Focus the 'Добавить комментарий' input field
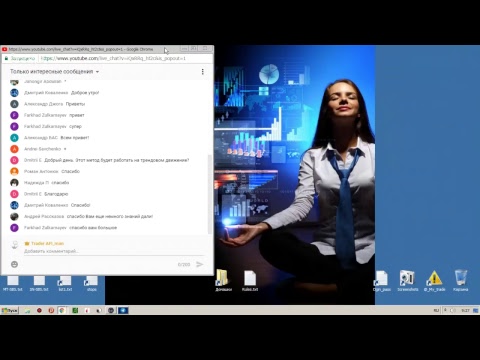480x360 pixels. pos(113,251)
